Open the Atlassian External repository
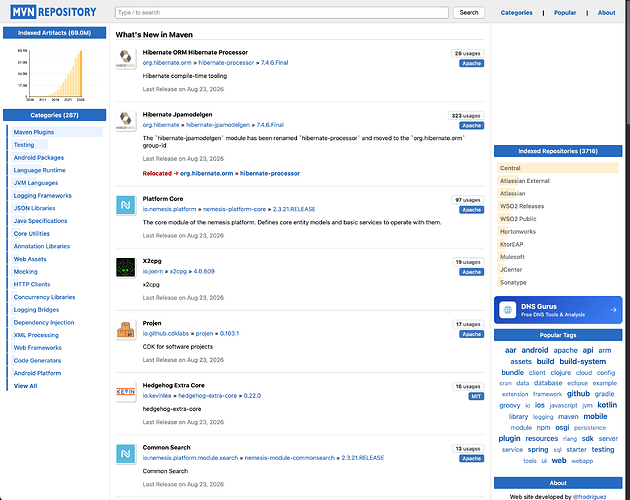 coord(524,181)
